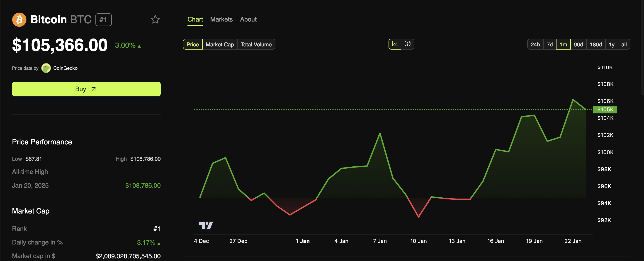The width and height of the screenshot is (644, 261).
Task: Click the favorite star icon
Action: click(x=155, y=19)
